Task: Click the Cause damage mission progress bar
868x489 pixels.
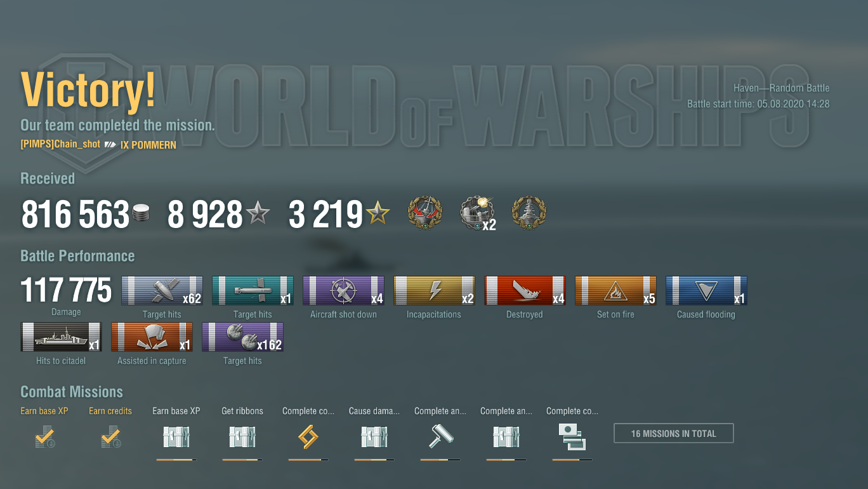Action: (x=374, y=459)
